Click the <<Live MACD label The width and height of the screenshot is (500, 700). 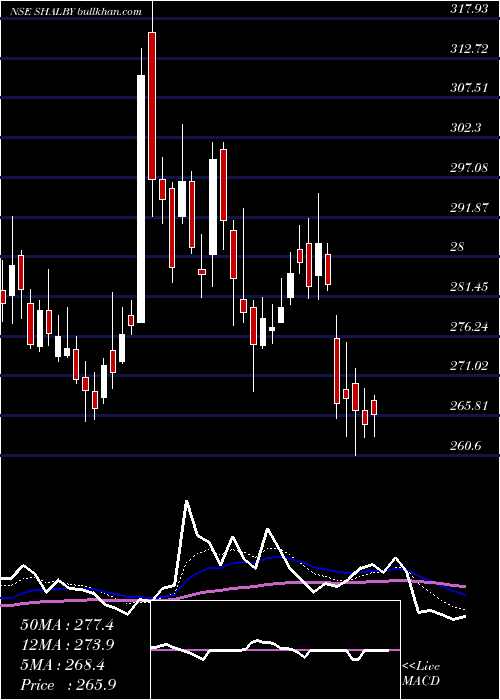[421, 674]
